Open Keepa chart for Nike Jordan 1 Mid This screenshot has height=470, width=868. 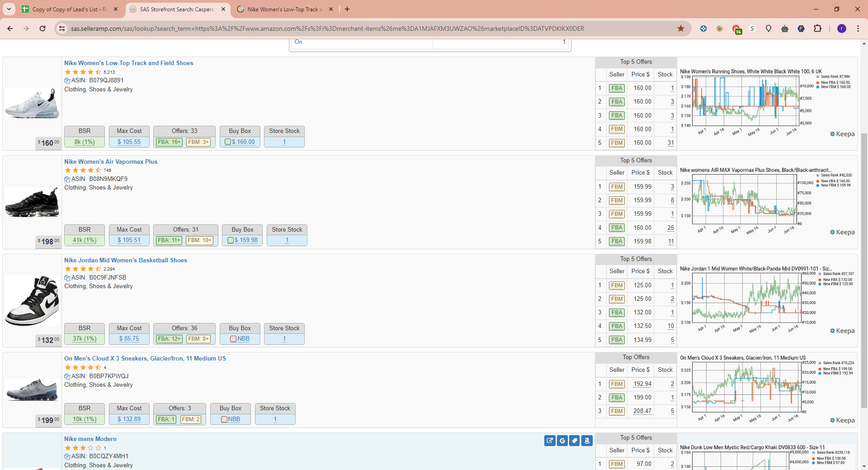pyautogui.click(x=767, y=300)
